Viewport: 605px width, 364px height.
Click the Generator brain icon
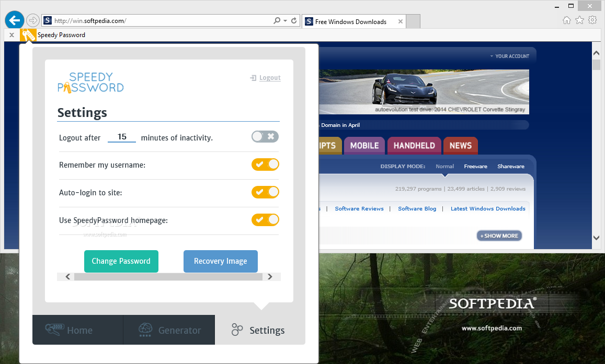point(145,330)
